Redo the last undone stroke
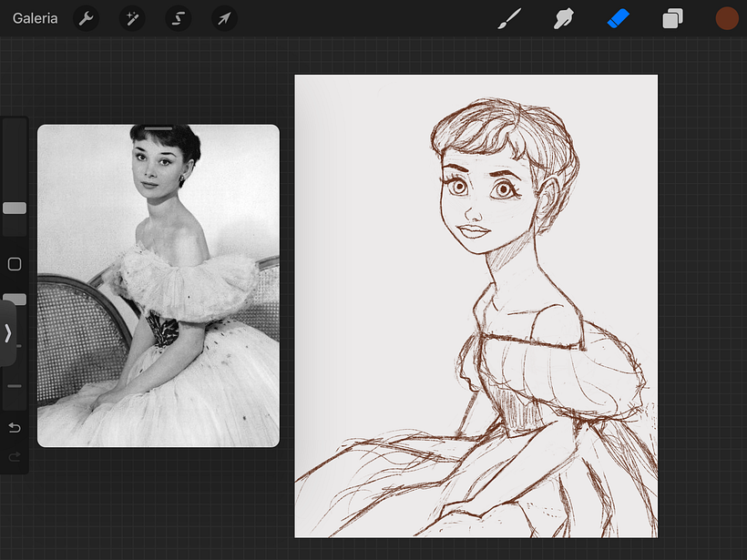This screenshot has height=560, width=747. point(15,457)
